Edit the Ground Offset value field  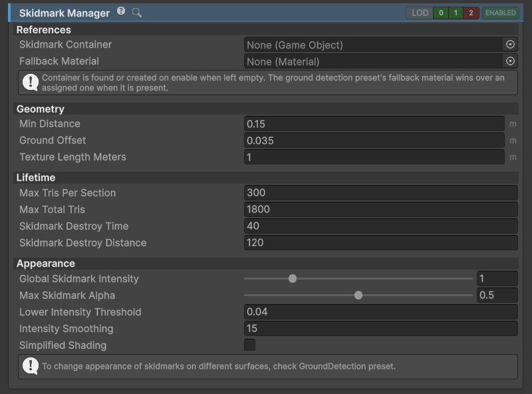coord(374,140)
